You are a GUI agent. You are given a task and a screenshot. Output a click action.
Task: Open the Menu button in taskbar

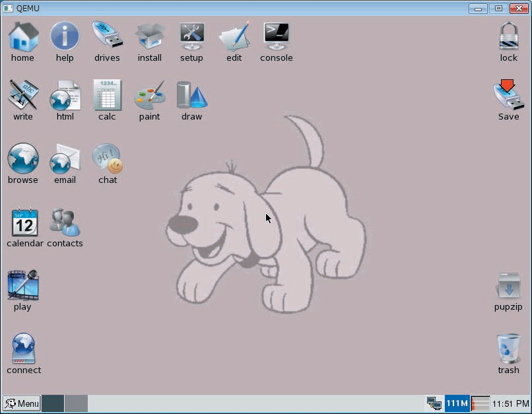(22, 403)
